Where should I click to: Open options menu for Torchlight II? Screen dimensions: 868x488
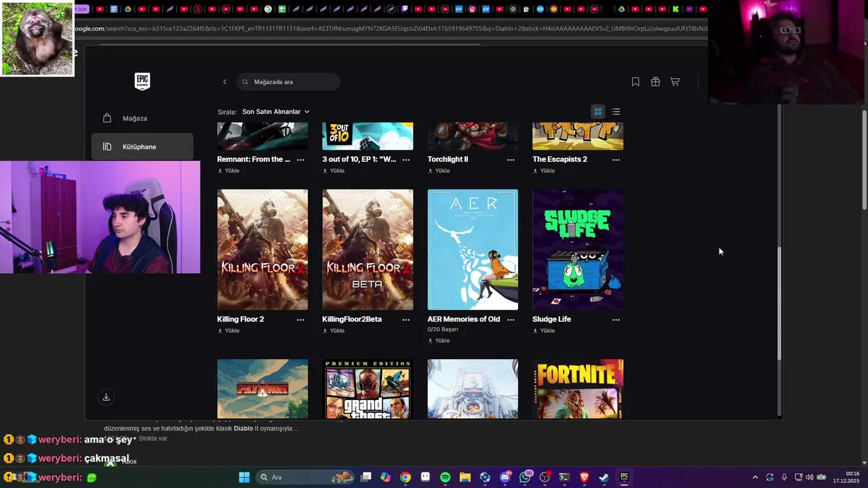(x=511, y=160)
